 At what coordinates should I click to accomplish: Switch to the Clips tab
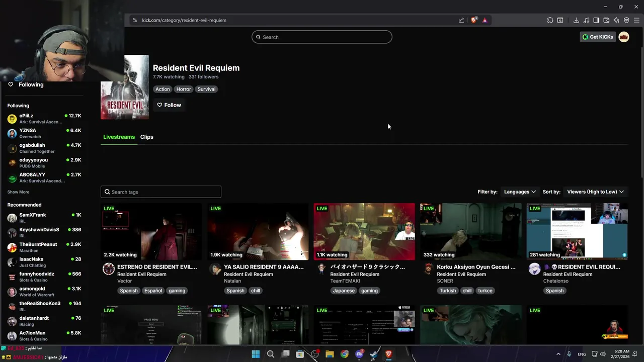coord(147,137)
